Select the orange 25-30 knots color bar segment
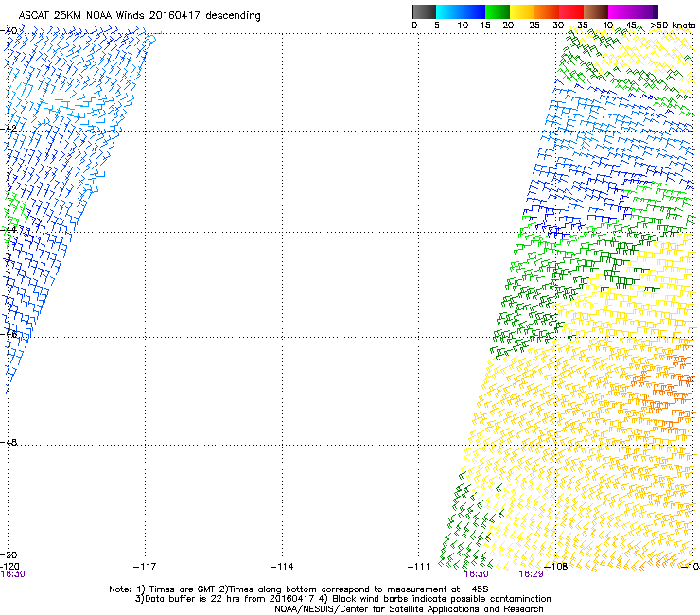 pos(547,11)
